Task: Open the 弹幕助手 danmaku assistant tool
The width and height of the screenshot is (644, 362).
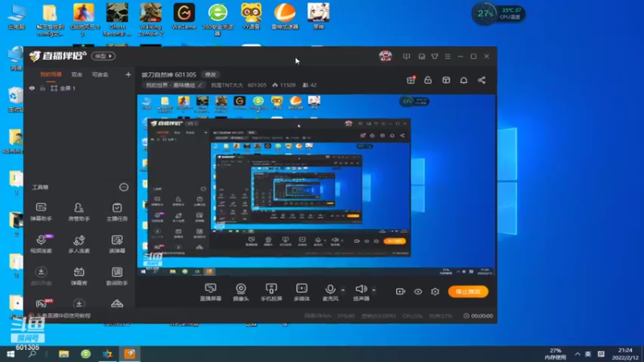Action: tap(41, 212)
